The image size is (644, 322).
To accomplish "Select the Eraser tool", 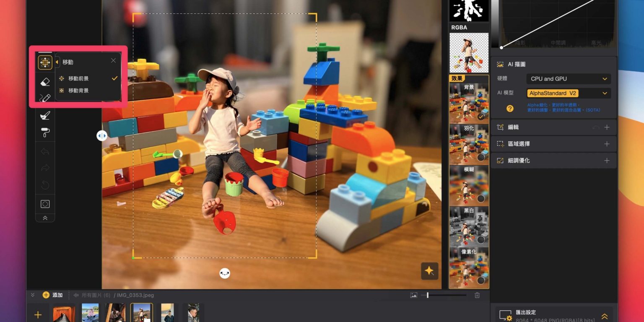I will 45,82.
